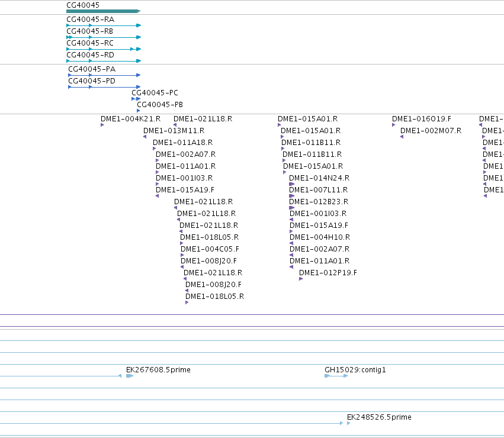
Task: Click the teal CG40045 gene bar
Action: tap(103, 11)
